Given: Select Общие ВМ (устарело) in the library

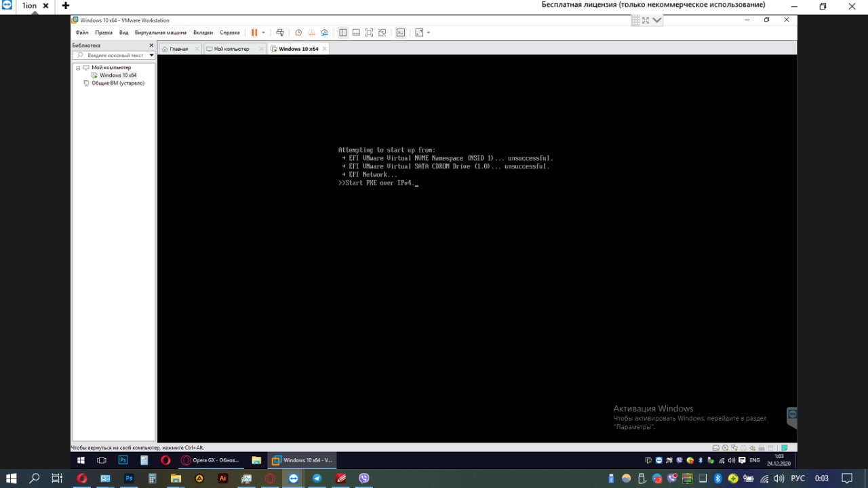Looking at the screenshot, I should point(118,83).
